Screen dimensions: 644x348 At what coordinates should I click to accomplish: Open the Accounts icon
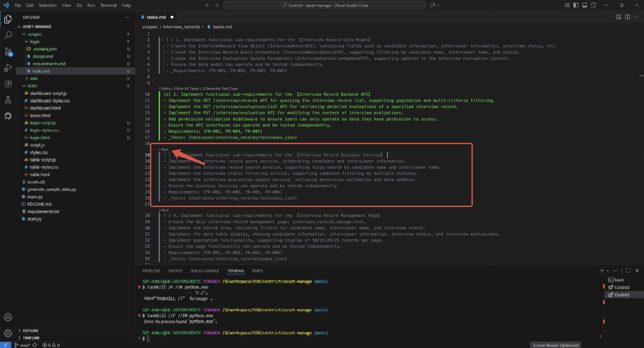coord(8,317)
